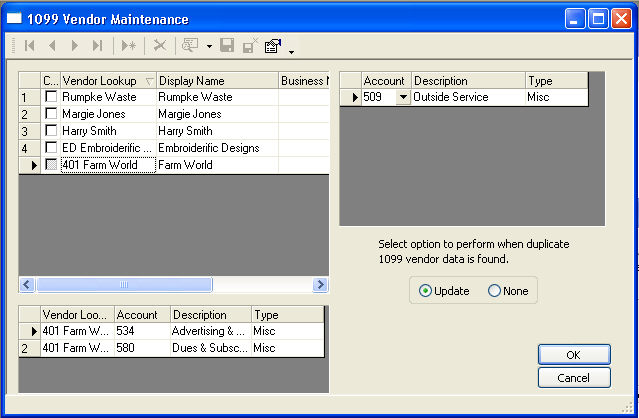Open the properties form icon in toolbar
Image resolution: width=639 pixels, height=418 pixels.
pyautogui.click(x=273, y=46)
